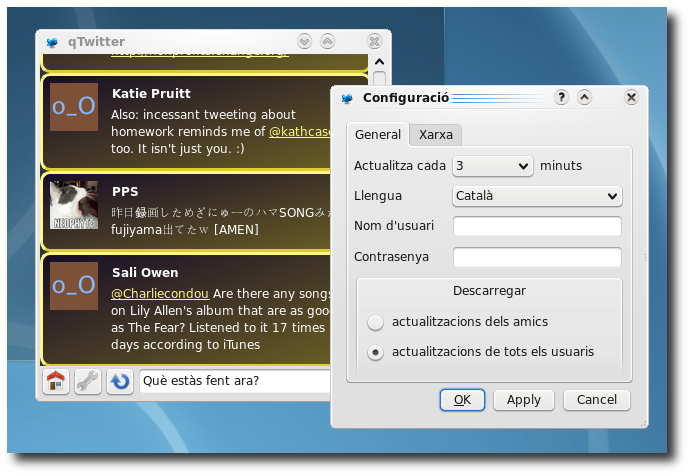Click the home icon in qTwitter toolbar
The image size is (690, 476).
coord(56,381)
